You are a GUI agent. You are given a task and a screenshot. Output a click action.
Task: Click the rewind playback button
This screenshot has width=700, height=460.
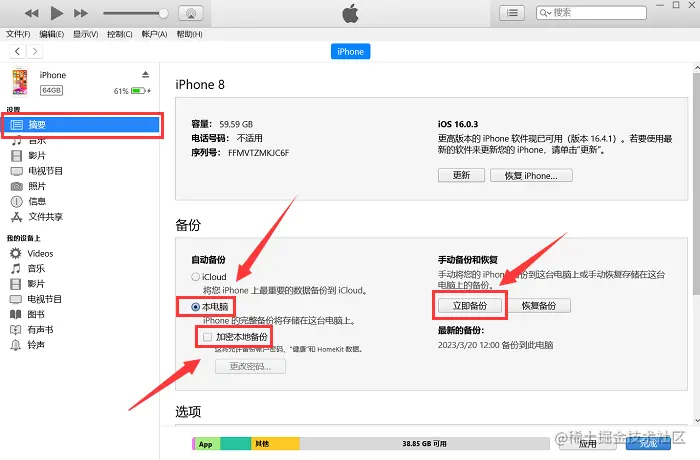31,13
